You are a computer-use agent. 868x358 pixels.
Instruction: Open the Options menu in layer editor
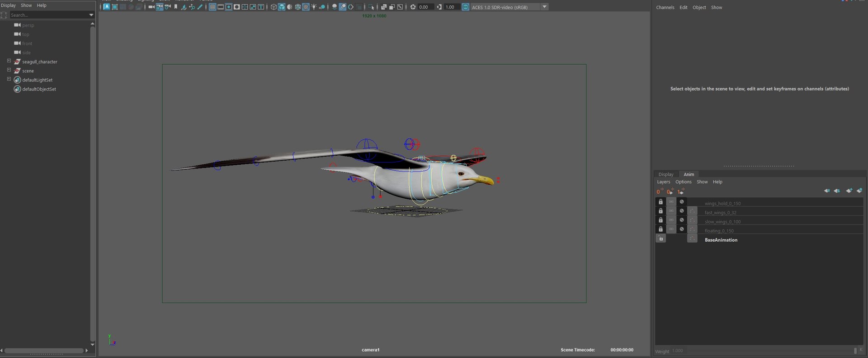coord(683,182)
